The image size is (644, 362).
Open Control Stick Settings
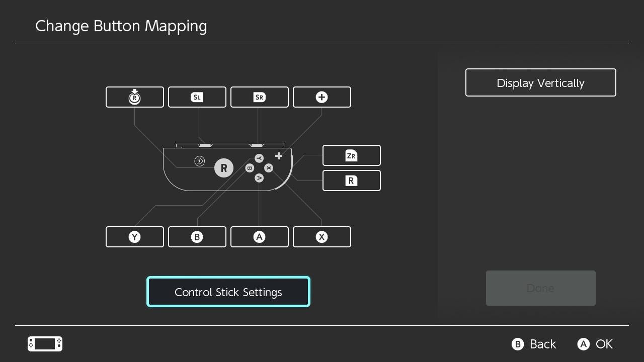(228, 292)
